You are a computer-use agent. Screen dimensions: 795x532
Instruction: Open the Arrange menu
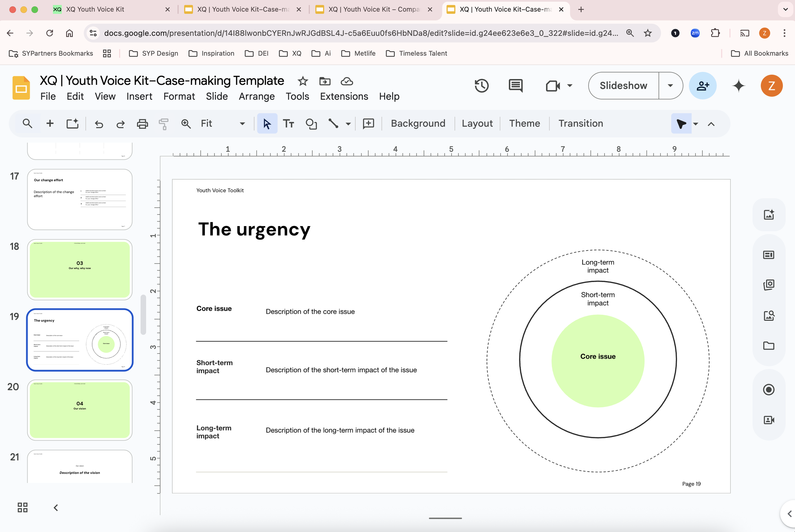coord(256,96)
